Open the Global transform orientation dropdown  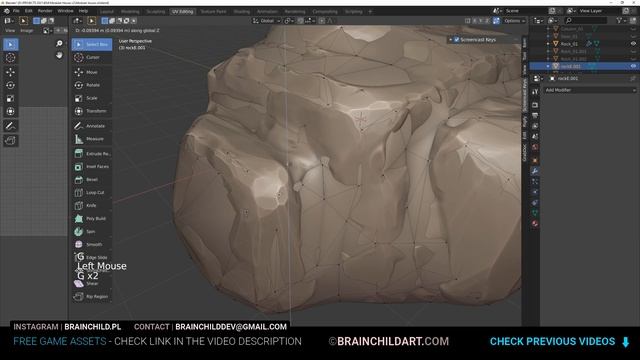(x=267, y=21)
